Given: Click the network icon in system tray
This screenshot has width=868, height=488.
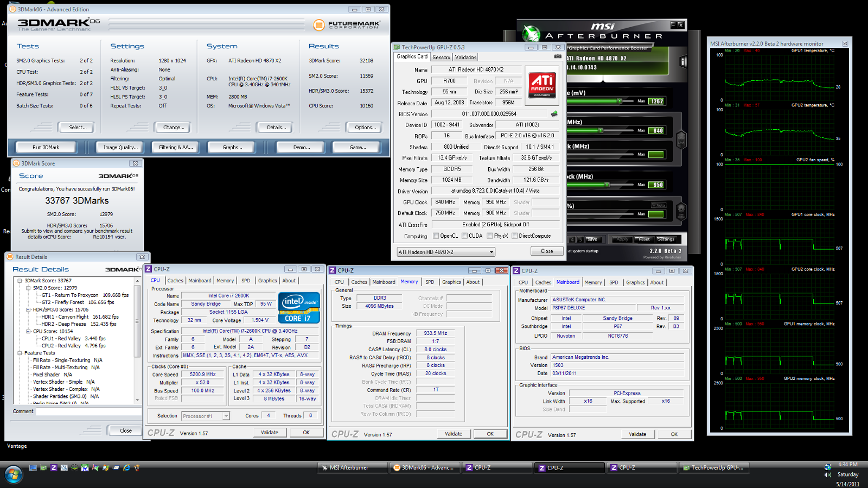Looking at the screenshot, I should pyautogui.click(x=828, y=466).
